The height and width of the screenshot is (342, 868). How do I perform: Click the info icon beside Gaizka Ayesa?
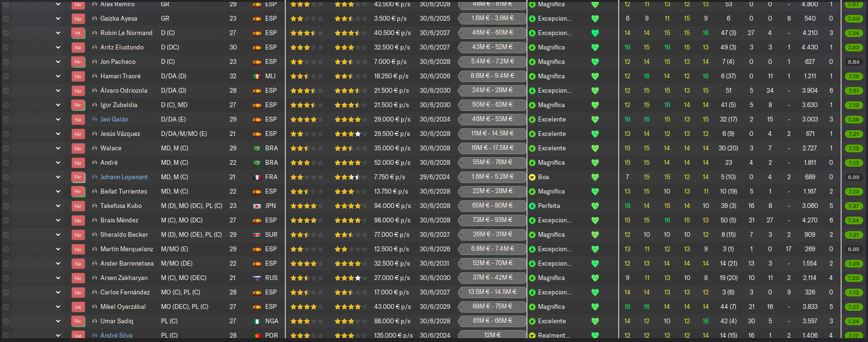[x=95, y=19]
